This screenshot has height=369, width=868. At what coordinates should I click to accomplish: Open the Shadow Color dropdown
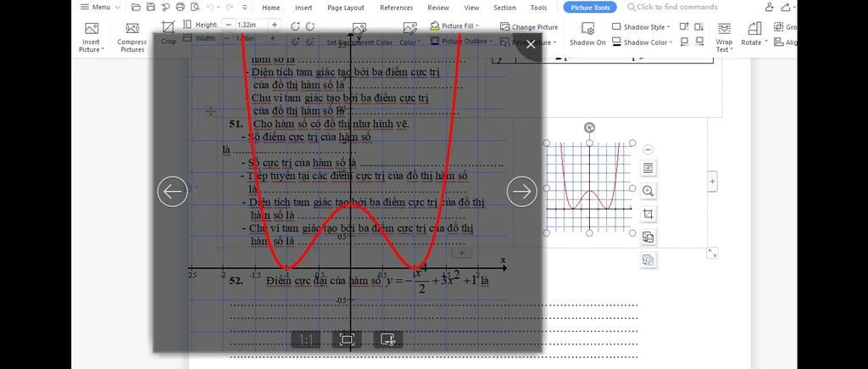coord(643,42)
